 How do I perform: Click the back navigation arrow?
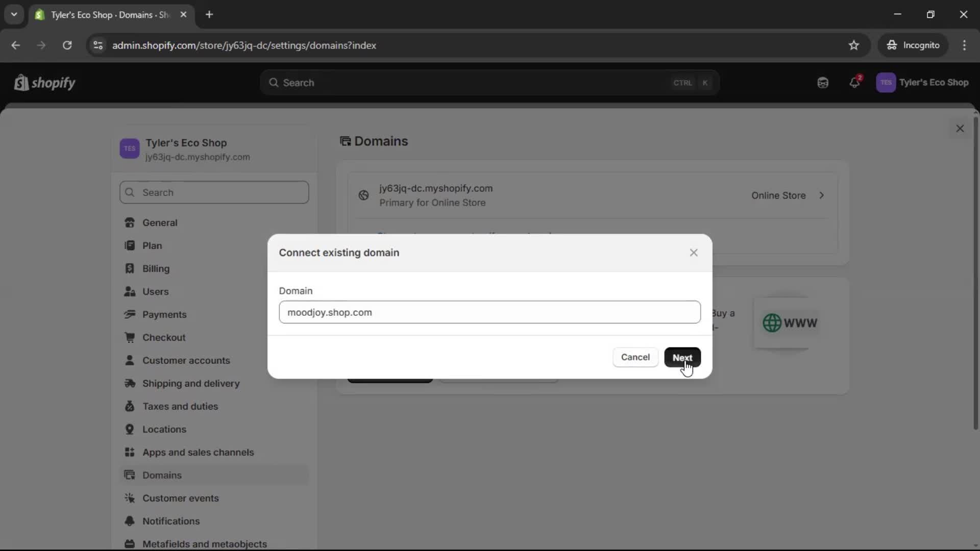coord(16,45)
